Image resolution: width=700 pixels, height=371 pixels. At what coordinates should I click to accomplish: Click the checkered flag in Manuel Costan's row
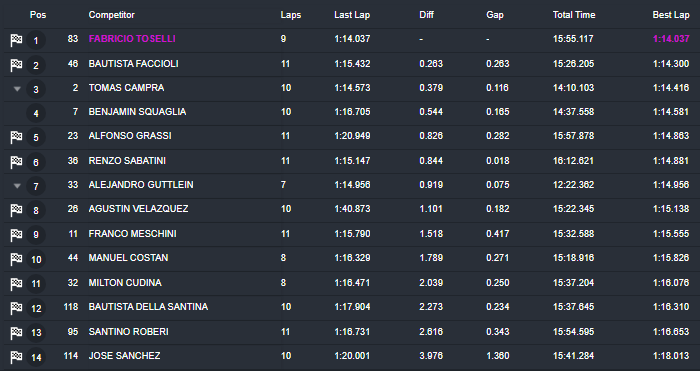click(x=17, y=259)
